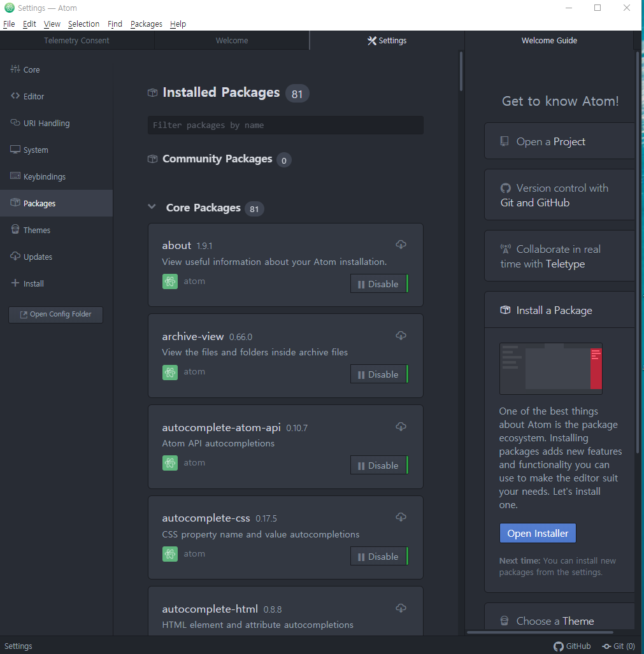Open the Help menu
The width and height of the screenshot is (644, 654).
178,24
